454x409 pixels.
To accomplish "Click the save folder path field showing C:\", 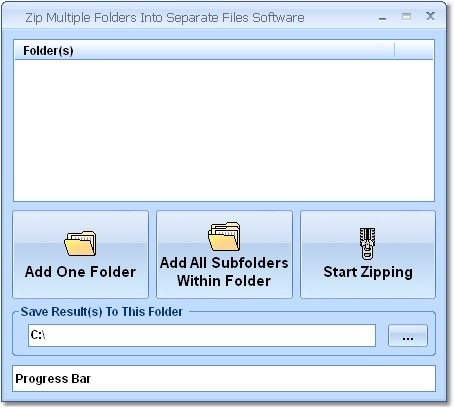I will [202, 335].
